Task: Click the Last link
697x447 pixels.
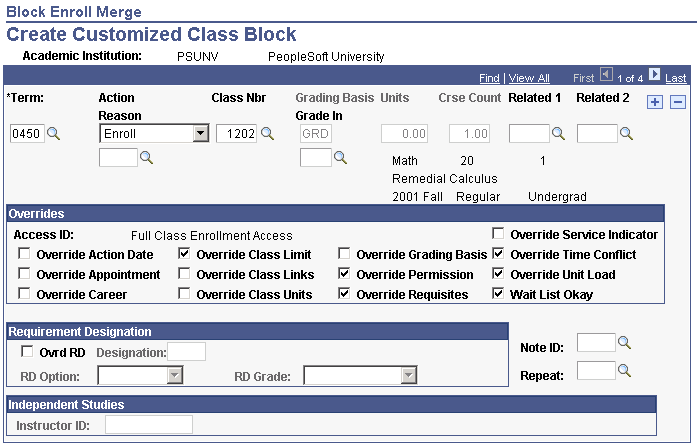Action: pos(676,78)
